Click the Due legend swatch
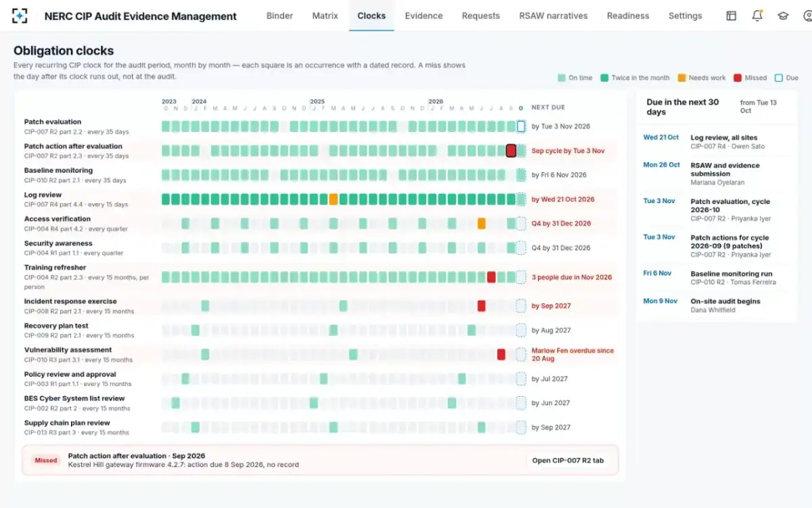 point(778,78)
